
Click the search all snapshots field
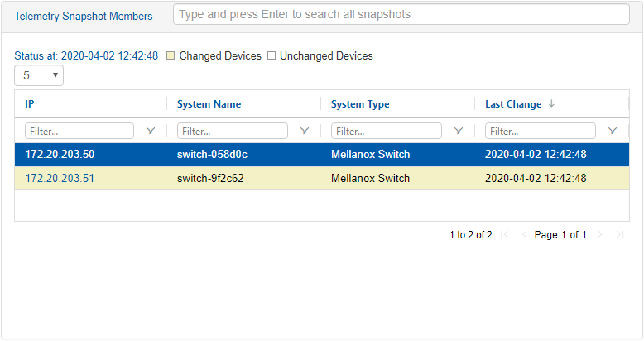(401, 15)
